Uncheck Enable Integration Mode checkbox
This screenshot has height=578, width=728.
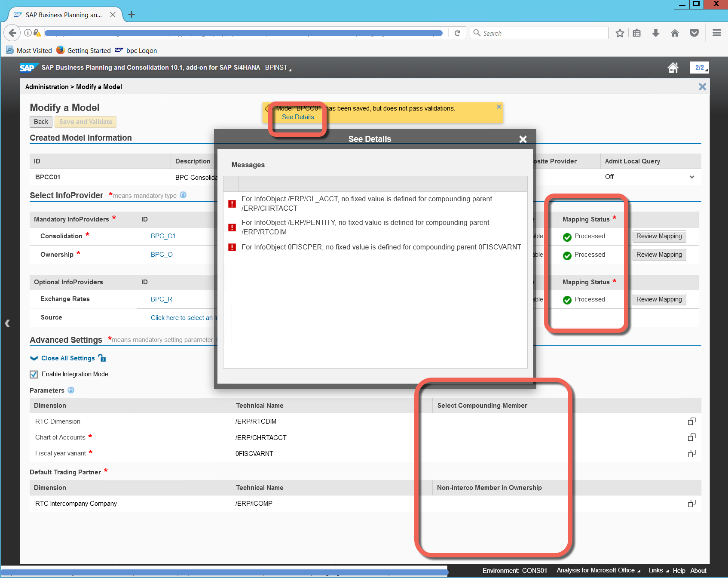click(34, 375)
